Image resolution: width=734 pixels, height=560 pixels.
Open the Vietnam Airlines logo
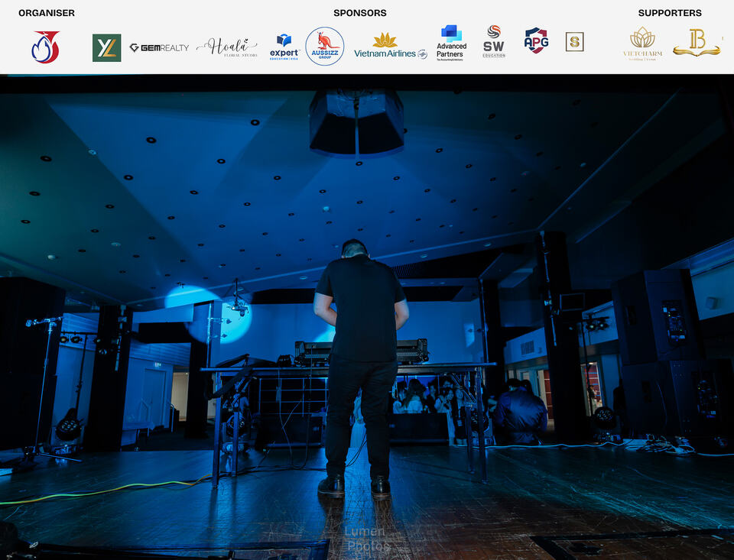(391, 47)
